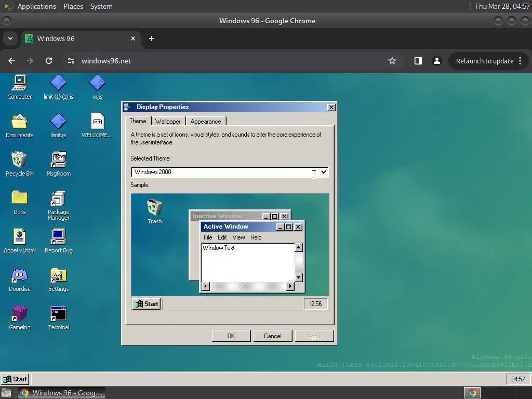
Task: Open Chrome's side panel icon
Action: pyautogui.click(x=418, y=61)
